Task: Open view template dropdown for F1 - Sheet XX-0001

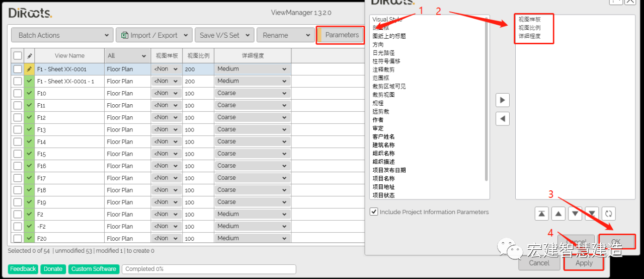Action: pos(167,69)
